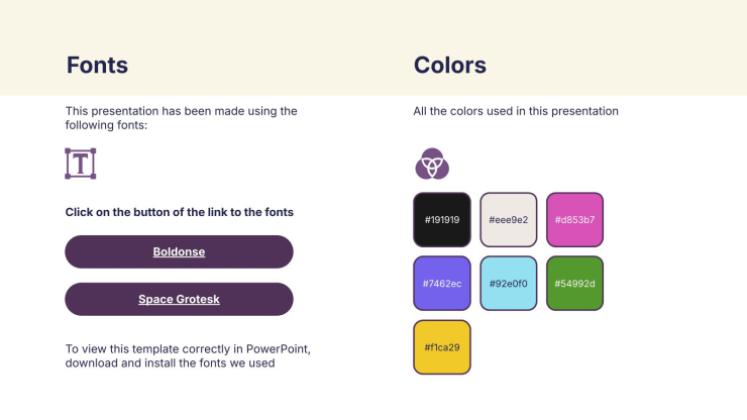Pick the green #54992d color swatch
747x420 pixels.
click(575, 283)
